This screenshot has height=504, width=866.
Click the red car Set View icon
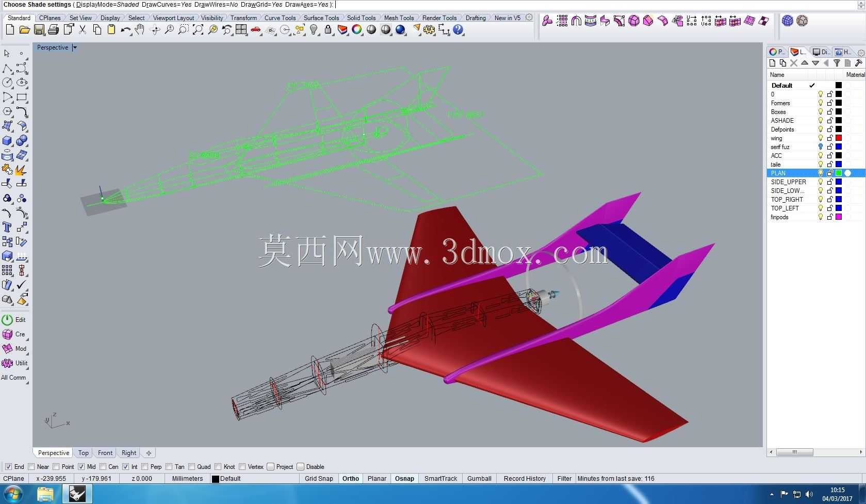click(255, 30)
